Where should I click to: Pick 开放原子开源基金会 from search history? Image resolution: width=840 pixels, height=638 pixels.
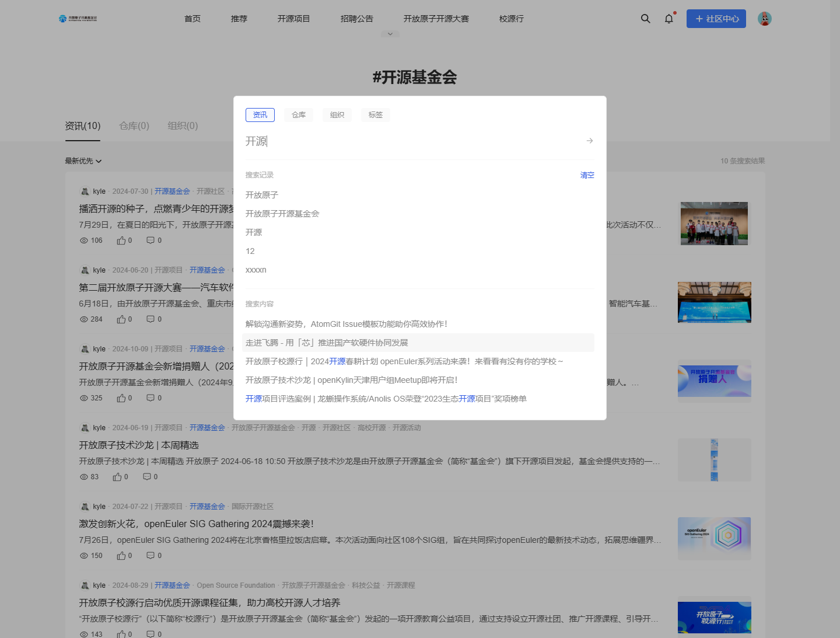pos(282,214)
